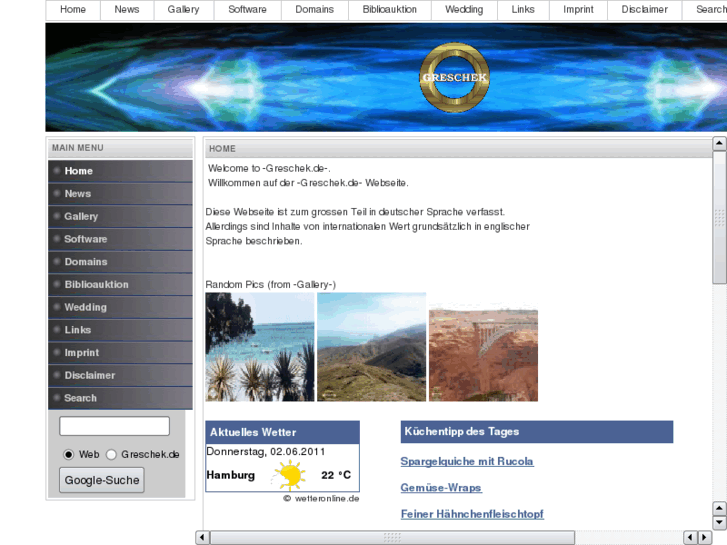This screenshot has width=727, height=545.
Task: Click the vertical scrollbar down arrow at bottom
Action: [719, 523]
